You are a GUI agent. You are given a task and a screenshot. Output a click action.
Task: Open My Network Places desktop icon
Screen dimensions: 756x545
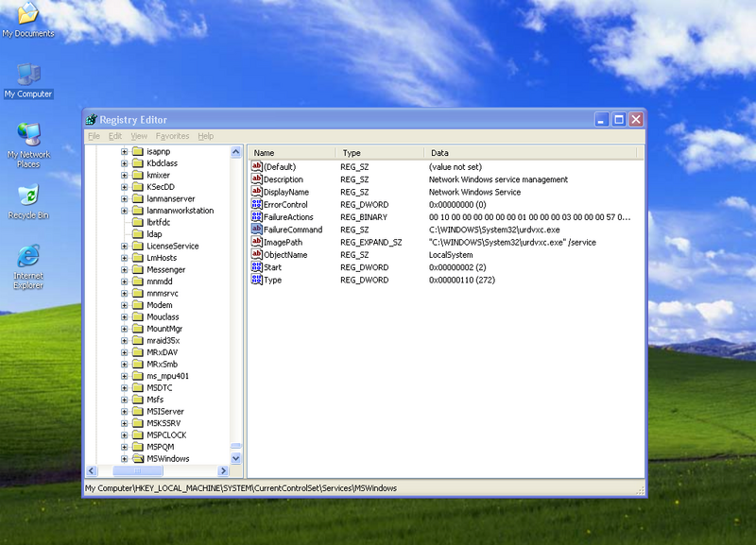click(x=28, y=145)
